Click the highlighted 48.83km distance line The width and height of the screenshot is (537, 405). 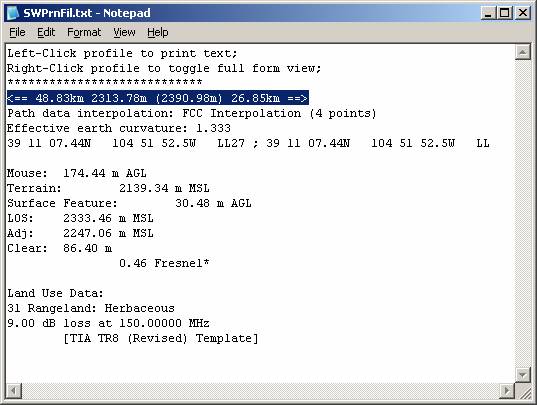[158, 98]
